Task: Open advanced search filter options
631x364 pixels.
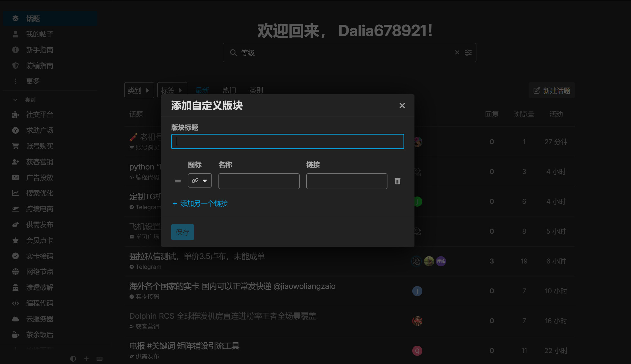Action: (x=468, y=53)
